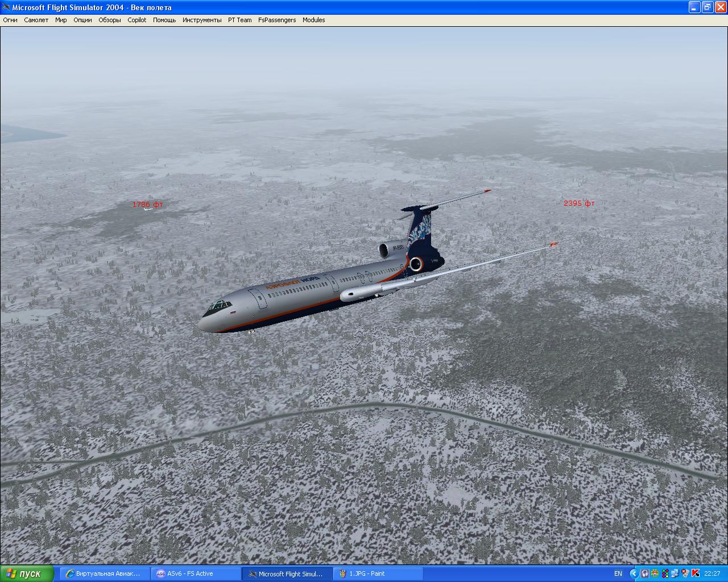
Task: Open the Опции menu
Action: point(82,20)
